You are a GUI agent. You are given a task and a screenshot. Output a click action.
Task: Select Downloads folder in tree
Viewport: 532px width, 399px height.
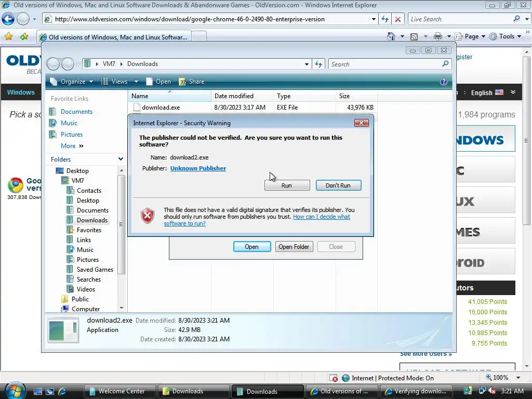pos(92,220)
